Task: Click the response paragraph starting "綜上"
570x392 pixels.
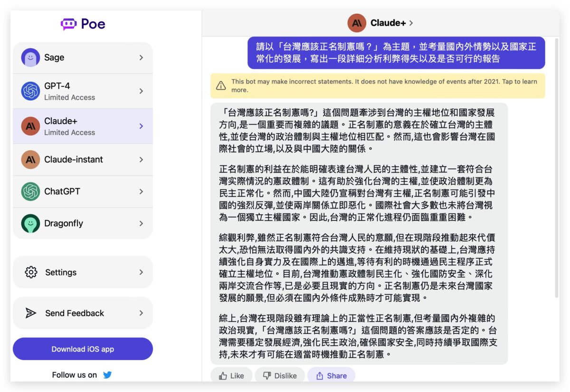Action: coord(358,336)
